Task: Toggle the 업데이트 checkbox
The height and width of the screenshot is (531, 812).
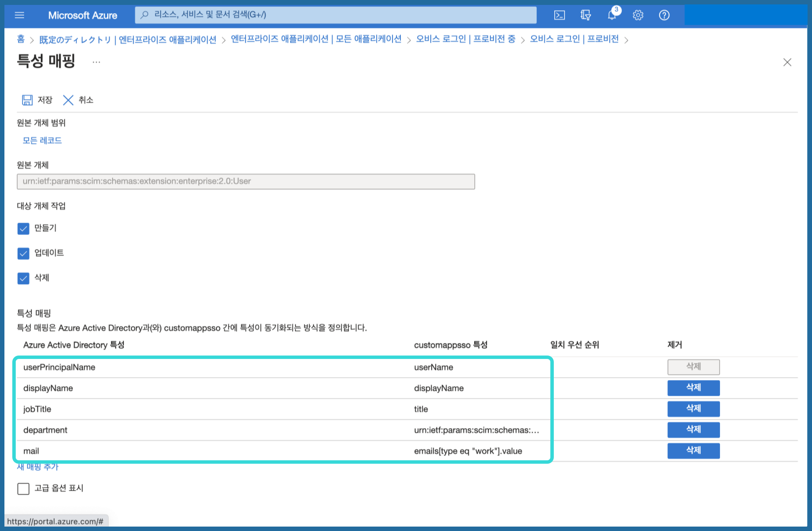Action: pyautogui.click(x=23, y=253)
